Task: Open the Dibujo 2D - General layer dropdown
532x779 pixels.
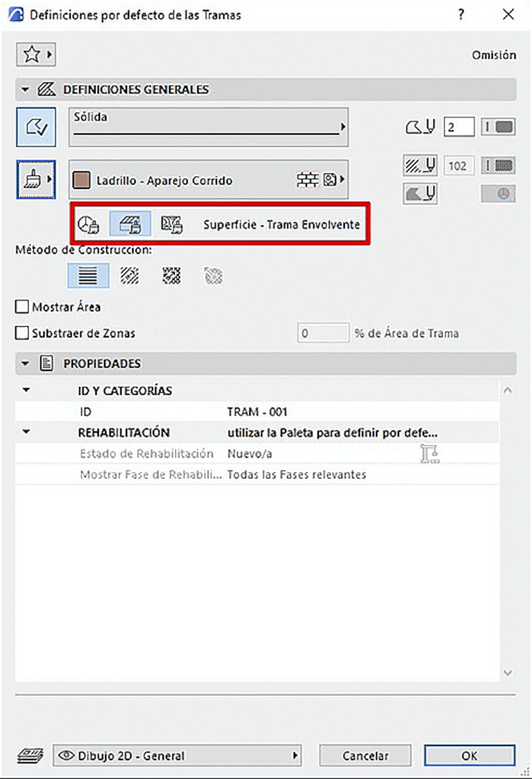Action: click(177, 755)
